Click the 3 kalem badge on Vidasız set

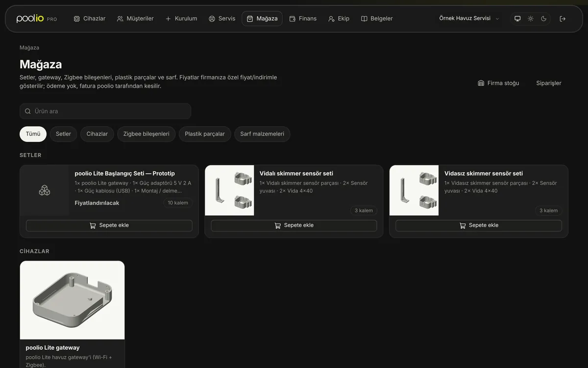(548, 210)
